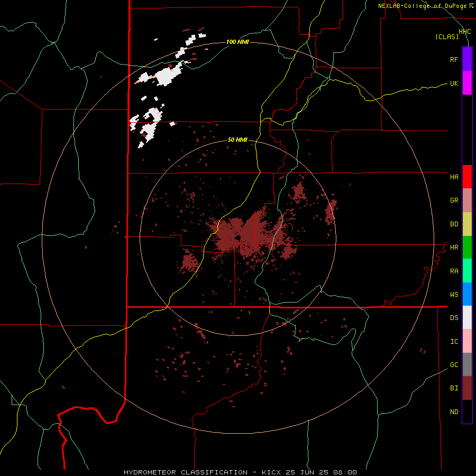Click the light pink IC legend swatch
The image size is (476, 476).
(x=467, y=341)
